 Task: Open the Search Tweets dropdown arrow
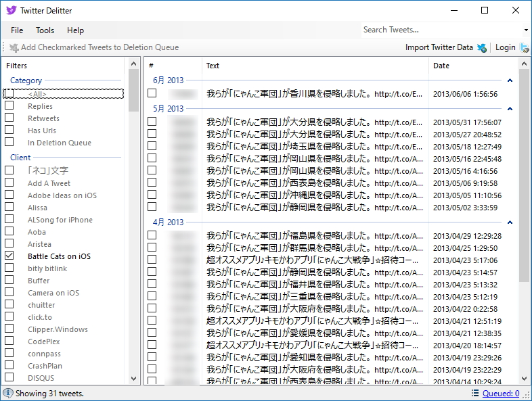(x=526, y=30)
